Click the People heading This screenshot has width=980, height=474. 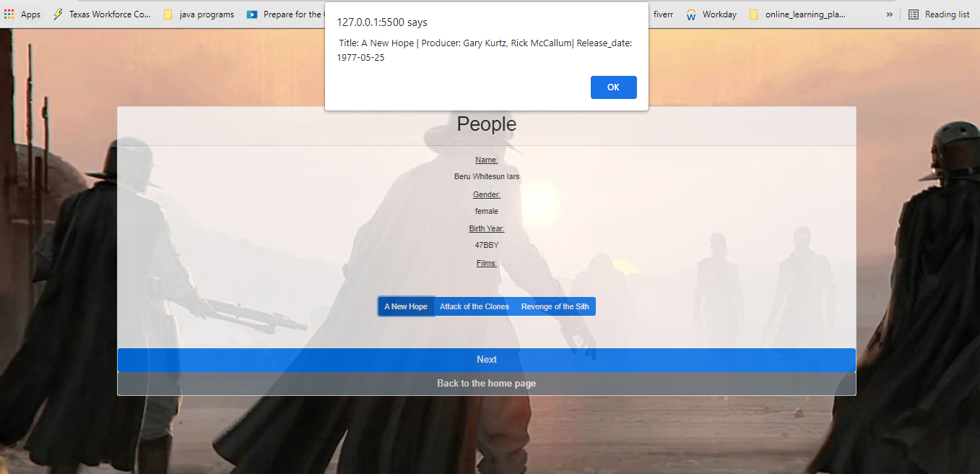(x=487, y=124)
